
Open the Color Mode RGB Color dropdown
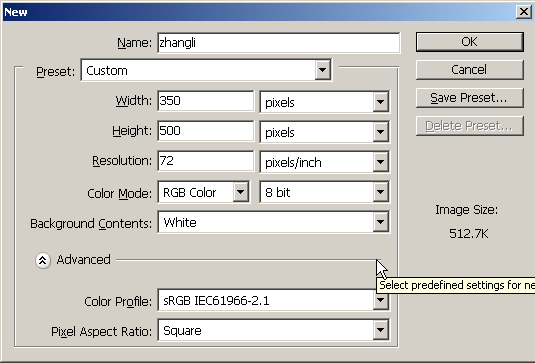coord(204,192)
